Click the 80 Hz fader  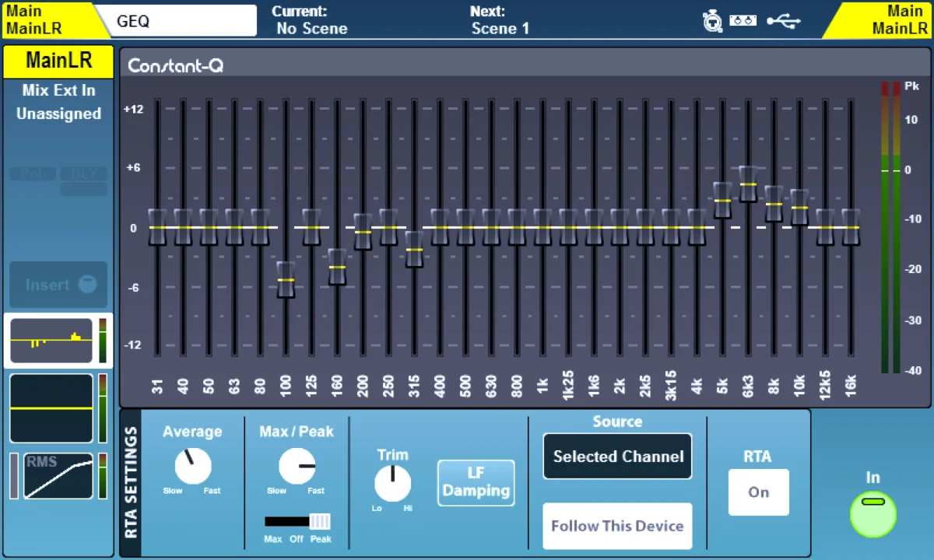coord(260,227)
